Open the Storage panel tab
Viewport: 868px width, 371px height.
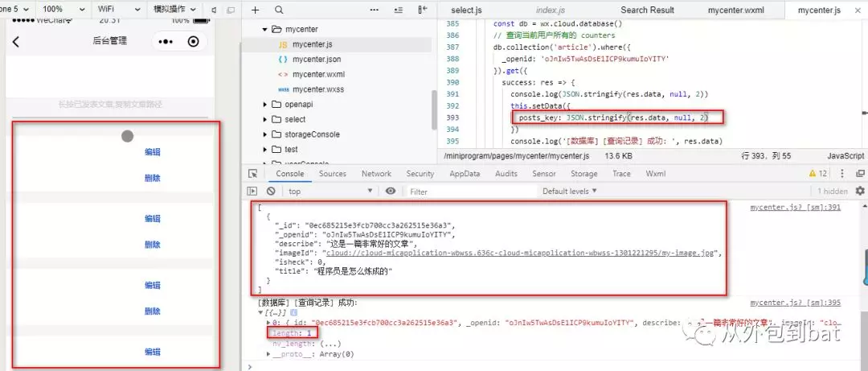[584, 174]
